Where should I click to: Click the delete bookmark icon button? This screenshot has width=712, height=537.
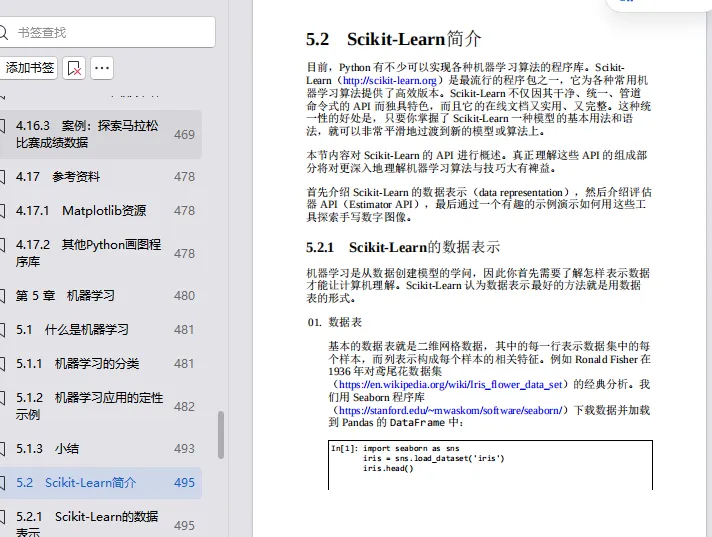(x=74, y=68)
